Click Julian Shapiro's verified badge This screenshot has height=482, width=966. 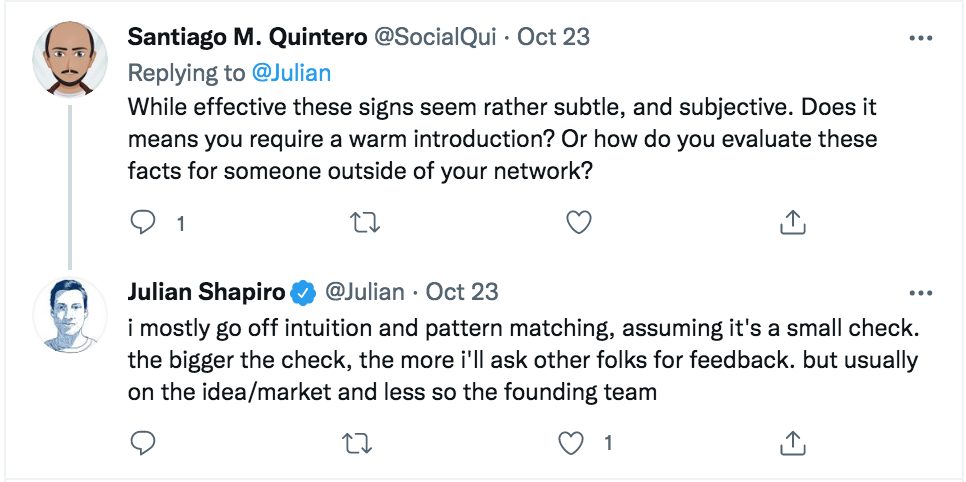tap(303, 293)
